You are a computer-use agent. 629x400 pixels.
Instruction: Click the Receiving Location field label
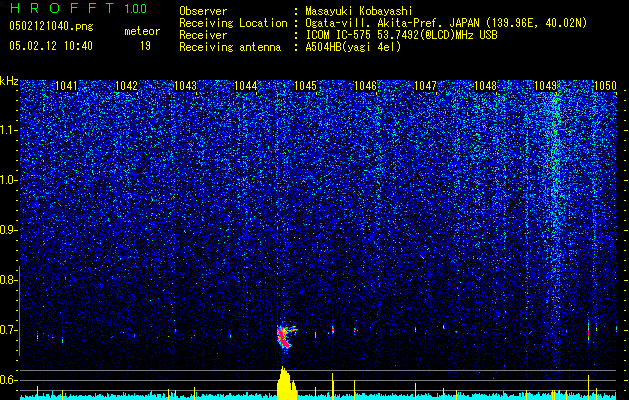point(233,23)
